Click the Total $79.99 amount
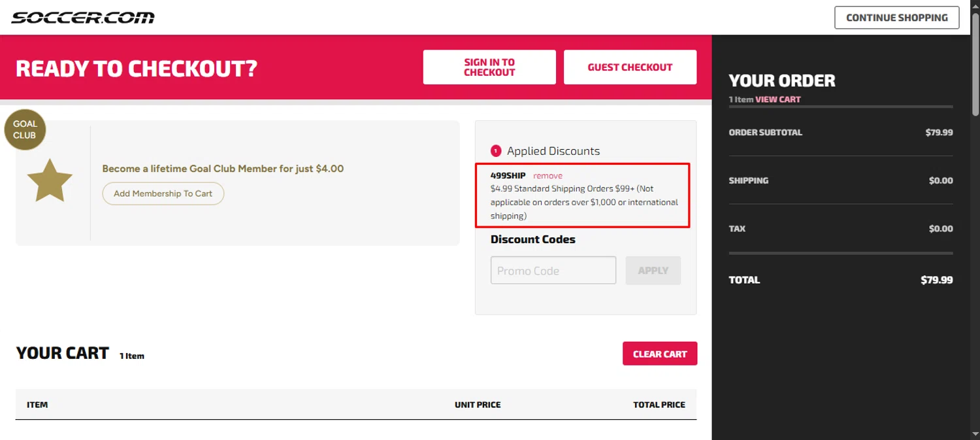Screen dimensions: 980x440 [x=937, y=280]
